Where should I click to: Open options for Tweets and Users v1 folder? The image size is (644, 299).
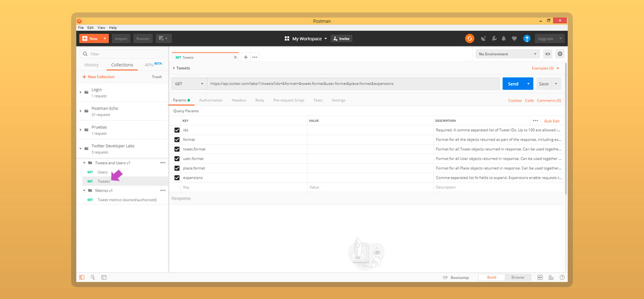pyautogui.click(x=163, y=163)
